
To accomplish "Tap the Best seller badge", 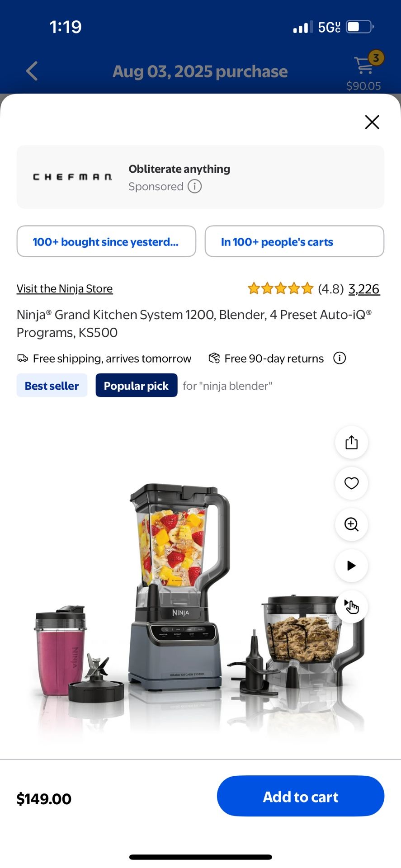I will (52, 386).
